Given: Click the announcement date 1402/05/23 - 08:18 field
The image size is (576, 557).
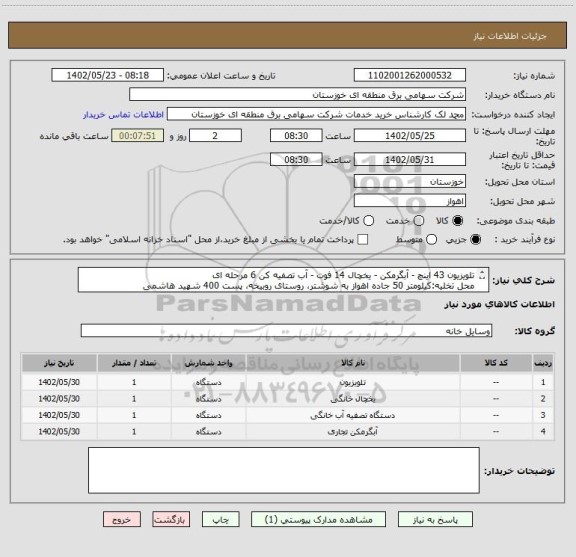Looking at the screenshot, I should (x=108, y=75).
